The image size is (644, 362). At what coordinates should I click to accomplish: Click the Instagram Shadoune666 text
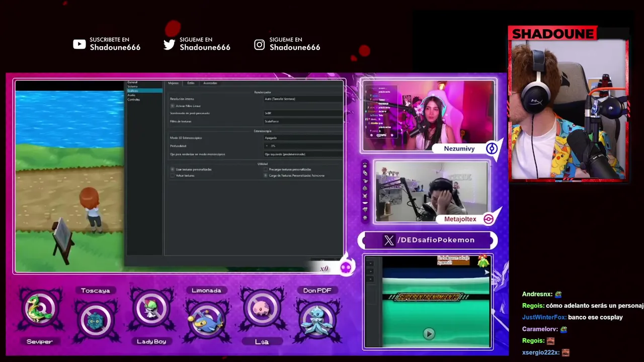pyautogui.click(x=295, y=47)
